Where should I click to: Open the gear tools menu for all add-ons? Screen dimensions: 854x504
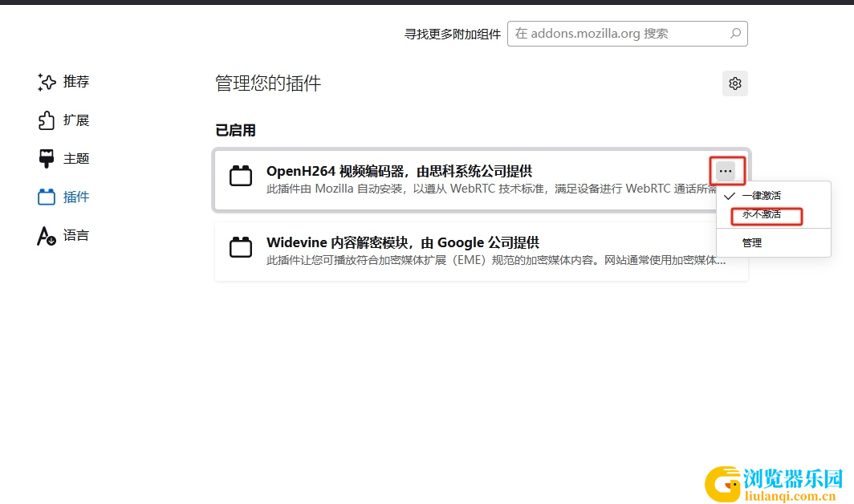click(734, 83)
